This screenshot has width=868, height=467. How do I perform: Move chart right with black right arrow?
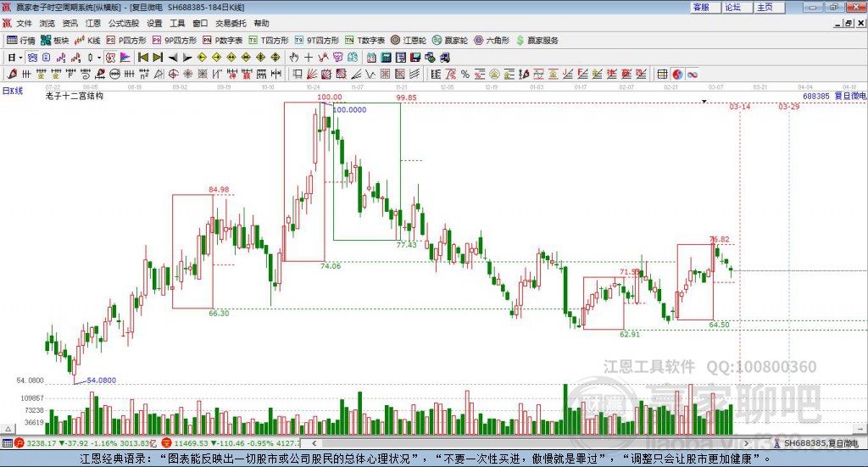[x=187, y=58]
